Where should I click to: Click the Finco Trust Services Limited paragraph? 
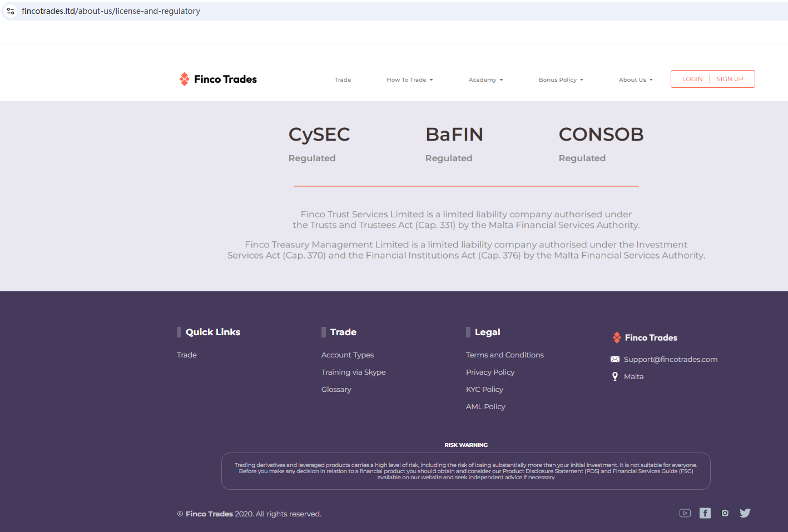point(466,220)
